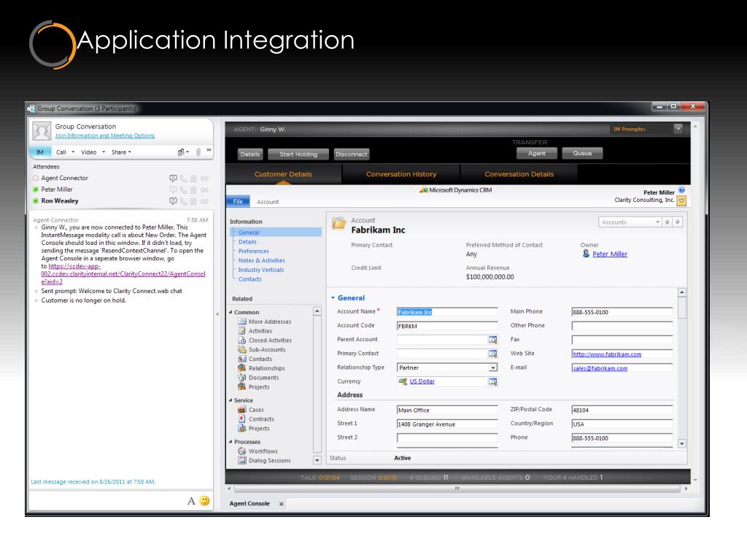Viewport: 747px width, 560px height.
Task: Click the IM icon in Ron Weasley row
Action: (173, 201)
